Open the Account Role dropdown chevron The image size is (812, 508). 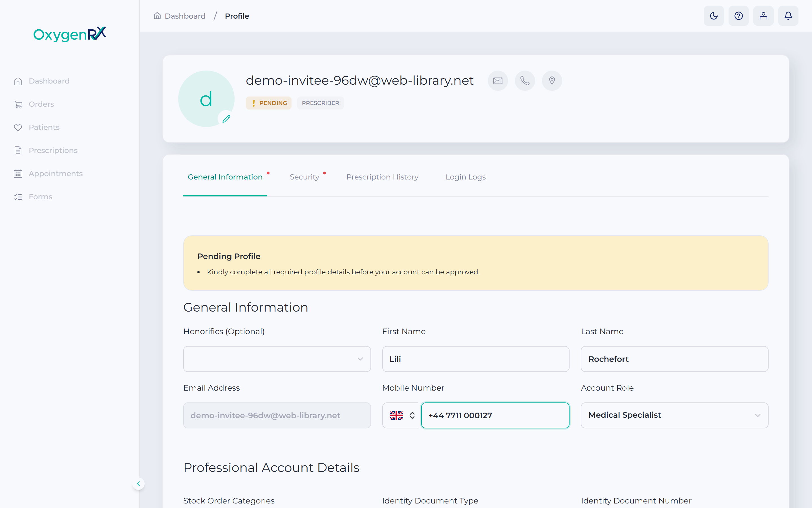pos(758,416)
